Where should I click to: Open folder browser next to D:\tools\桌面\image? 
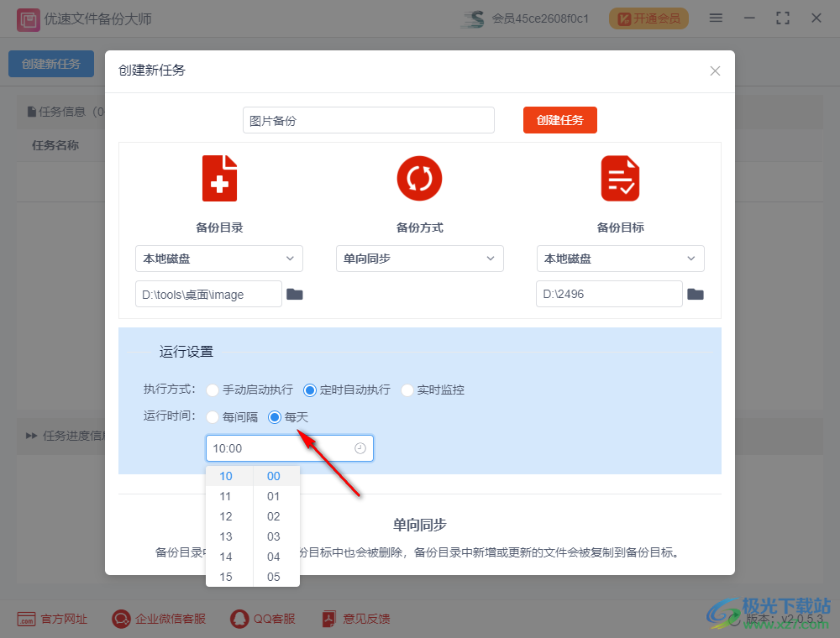[x=294, y=294]
